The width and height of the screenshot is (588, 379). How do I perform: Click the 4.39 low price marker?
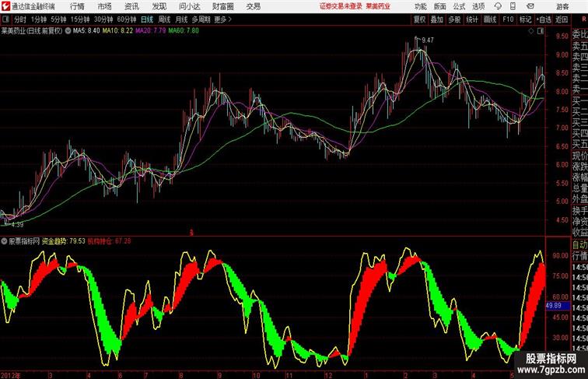[x=17, y=225]
